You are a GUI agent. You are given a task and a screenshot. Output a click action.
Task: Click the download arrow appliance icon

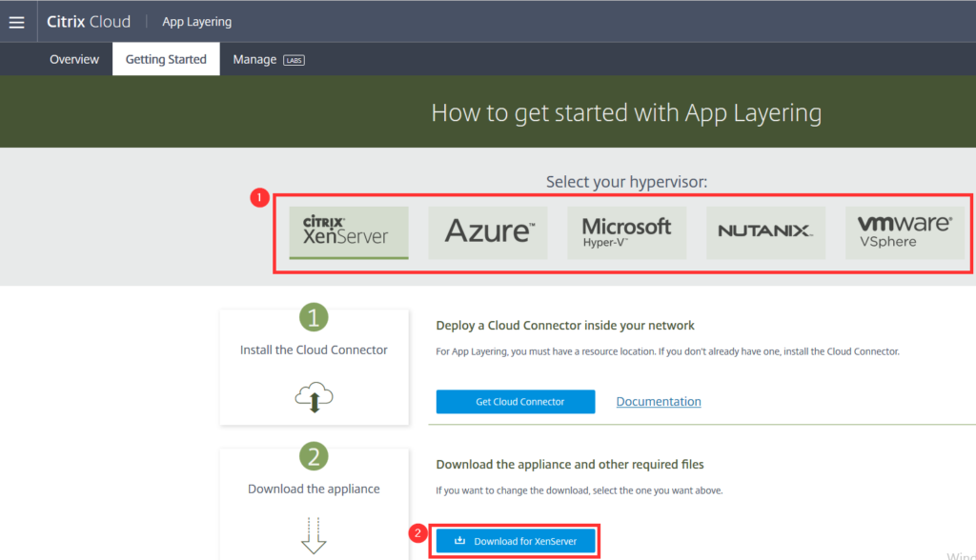[x=314, y=535]
